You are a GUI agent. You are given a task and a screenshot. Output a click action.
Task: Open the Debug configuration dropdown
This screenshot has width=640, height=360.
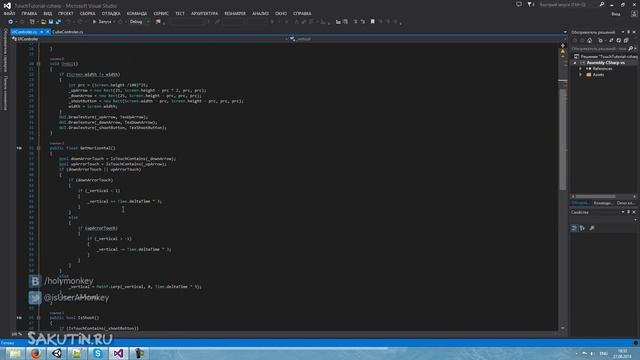click(x=140, y=22)
